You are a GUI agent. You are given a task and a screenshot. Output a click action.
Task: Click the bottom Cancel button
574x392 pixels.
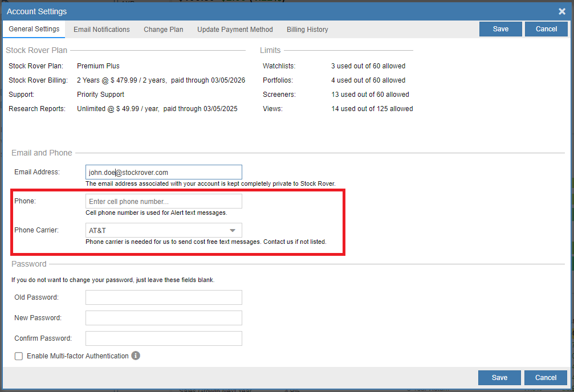tap(545, 377)
